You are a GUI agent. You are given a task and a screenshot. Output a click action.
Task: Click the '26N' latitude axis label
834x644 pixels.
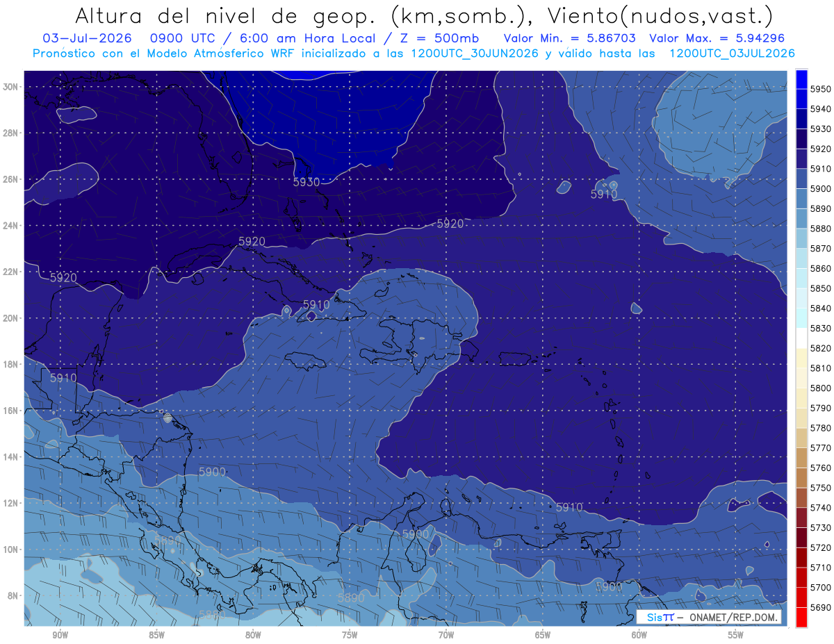11,179
